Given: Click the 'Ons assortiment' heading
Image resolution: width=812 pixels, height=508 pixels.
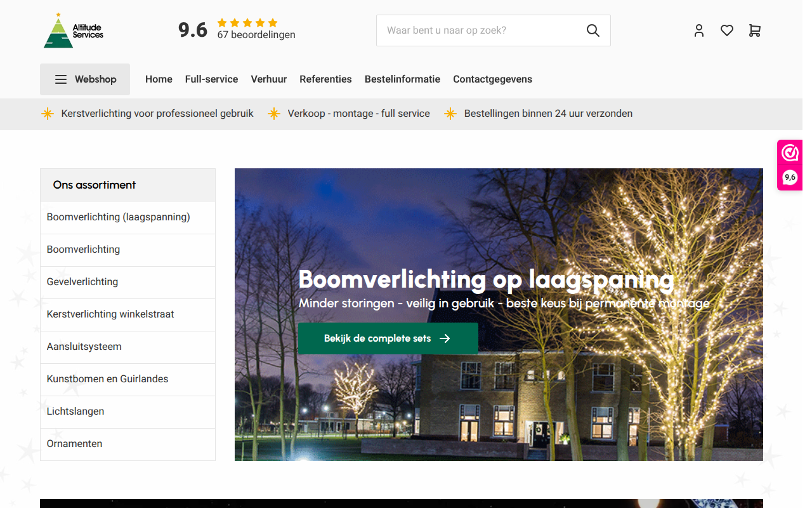Looking at the screenshot, I should [95, 185].
